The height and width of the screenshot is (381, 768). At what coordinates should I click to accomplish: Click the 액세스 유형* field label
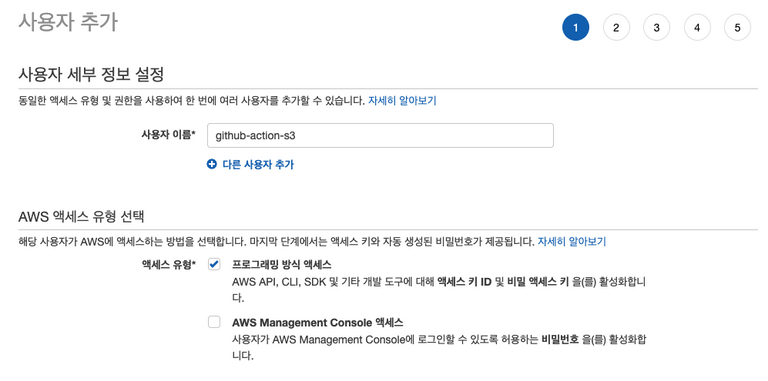168,264
